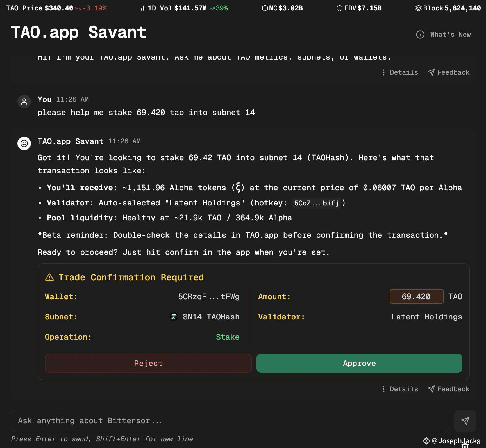Viewport: 486px width, 448px height.
Task: Click the hexagon icon next to FDV
Action: click(340, 8)
